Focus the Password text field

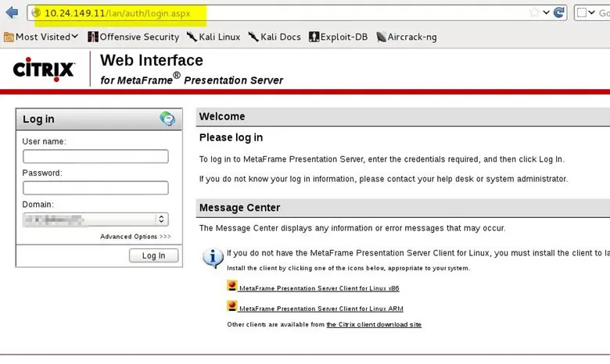pyautogui.click(x=95, y=187)
